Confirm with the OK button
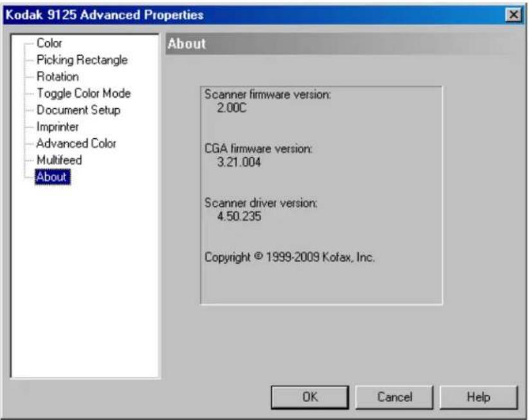Screen dimensions: 529x420 (x=310, y=397)
